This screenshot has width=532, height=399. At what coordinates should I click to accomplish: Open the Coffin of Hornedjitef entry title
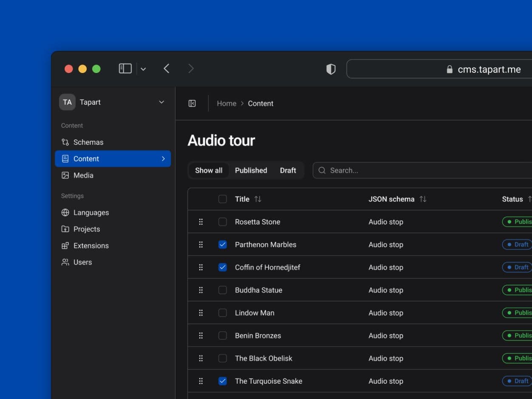point(268,267)
